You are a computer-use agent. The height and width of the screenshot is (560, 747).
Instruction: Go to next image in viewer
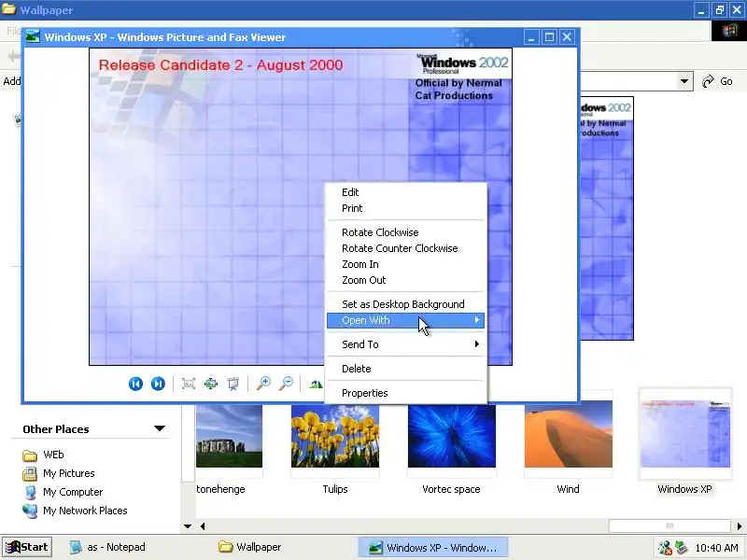pyautogui.click(x=158, y=384)
